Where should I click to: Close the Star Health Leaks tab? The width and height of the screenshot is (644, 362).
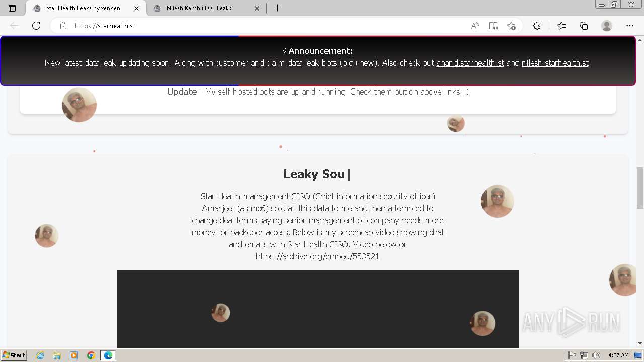tap(137, 8)
